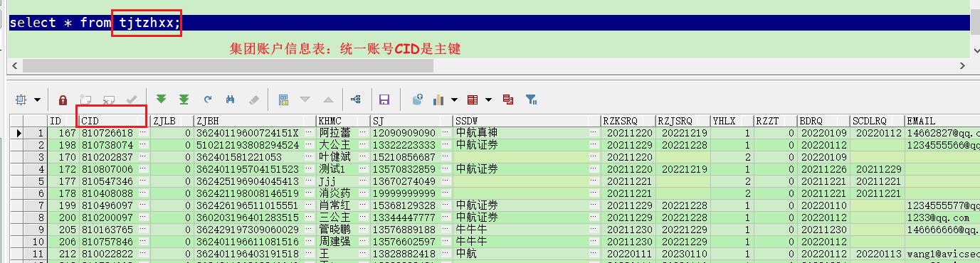
Task: Open ellipsis editor beside ZJBH 362401581221053
Action: tap(309, 157)
